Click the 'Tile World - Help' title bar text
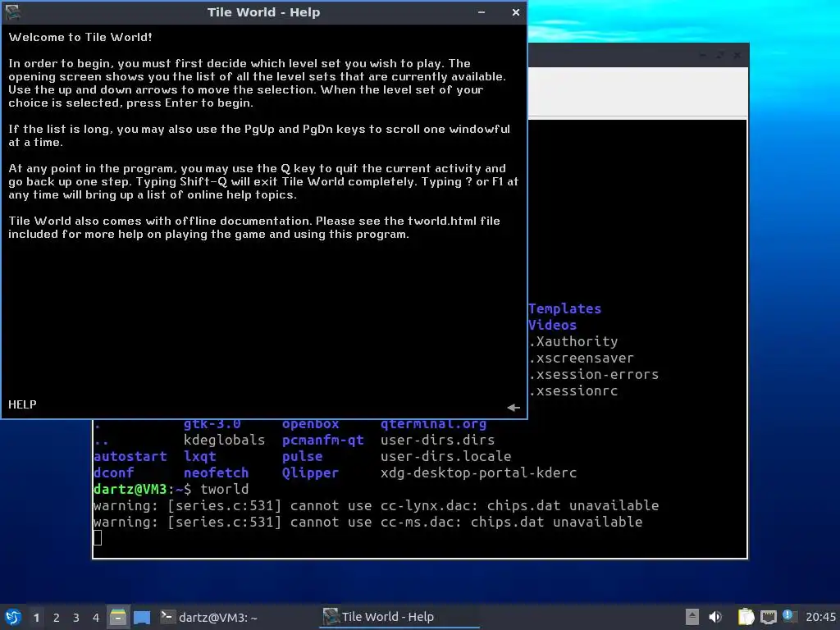Image resolution: width=840 pixels, height=630 pixels. pos(263,11)
